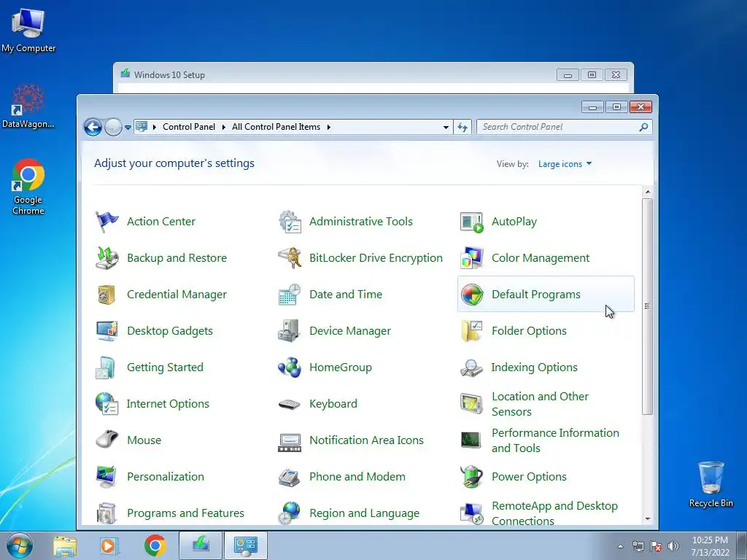Open Google Chrome from the taskbar
The height and width of the screenshot is (560, 747).
click(x=155, y=545)
